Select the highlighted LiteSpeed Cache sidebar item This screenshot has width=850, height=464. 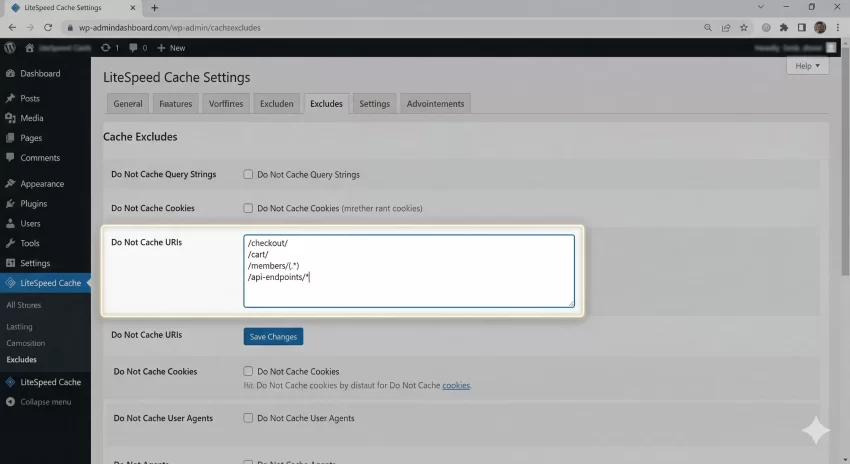pyautogui.click(x=45, y=283)
